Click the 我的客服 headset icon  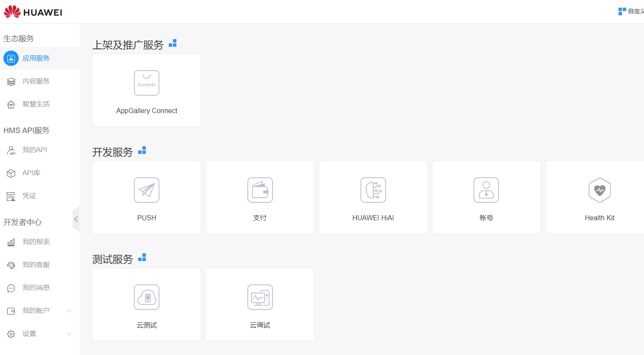(11, 265)
